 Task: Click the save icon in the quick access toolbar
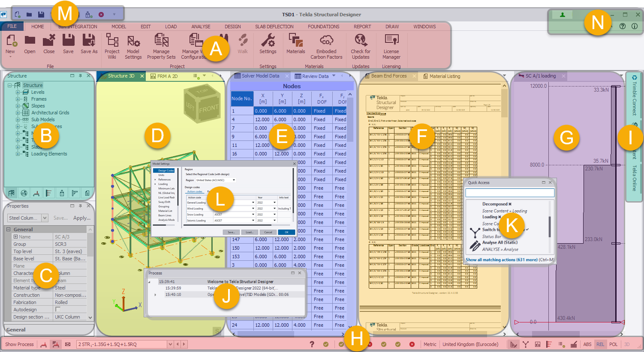point(41,15)
